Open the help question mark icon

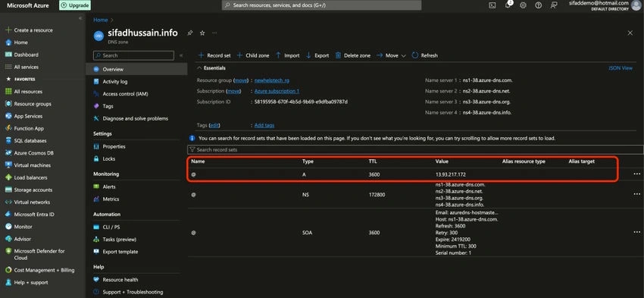pyautogui.click(x=539, y=5)
